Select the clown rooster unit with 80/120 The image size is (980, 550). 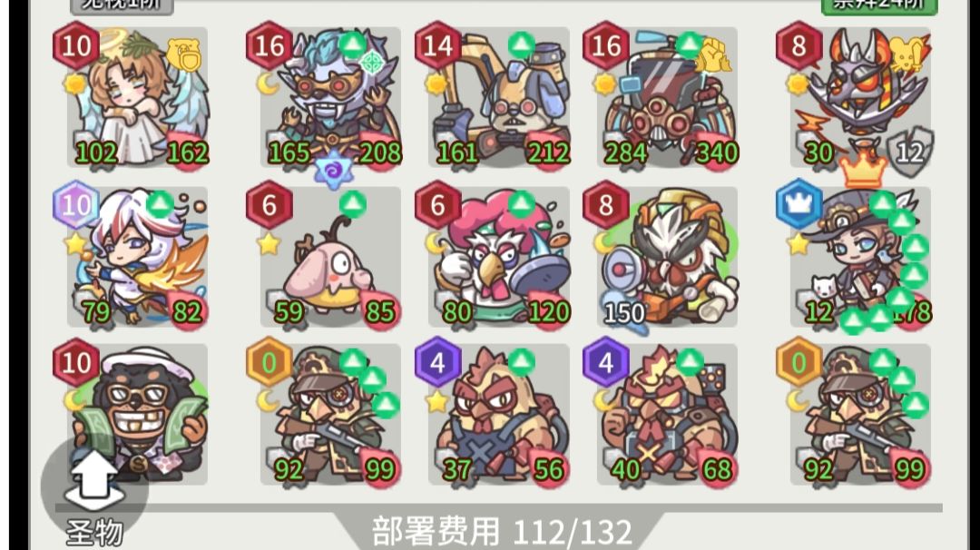(499, 256)
